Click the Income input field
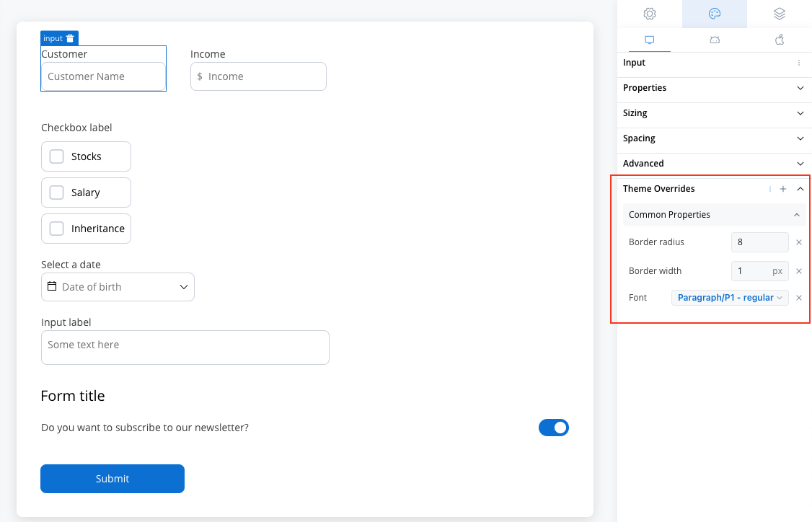The image size is (812, 522). 258,76
